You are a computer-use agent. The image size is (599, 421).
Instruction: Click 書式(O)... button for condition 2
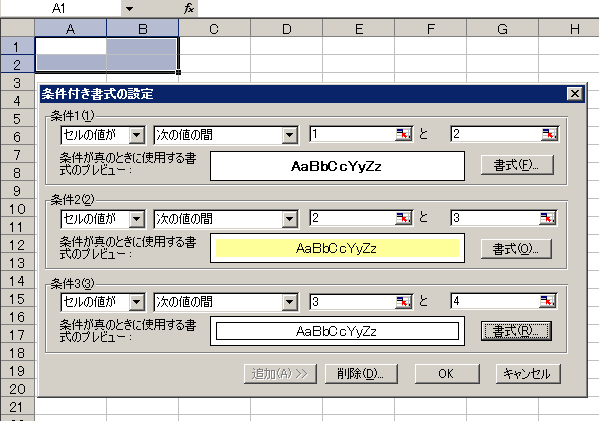tap(516, 249)
